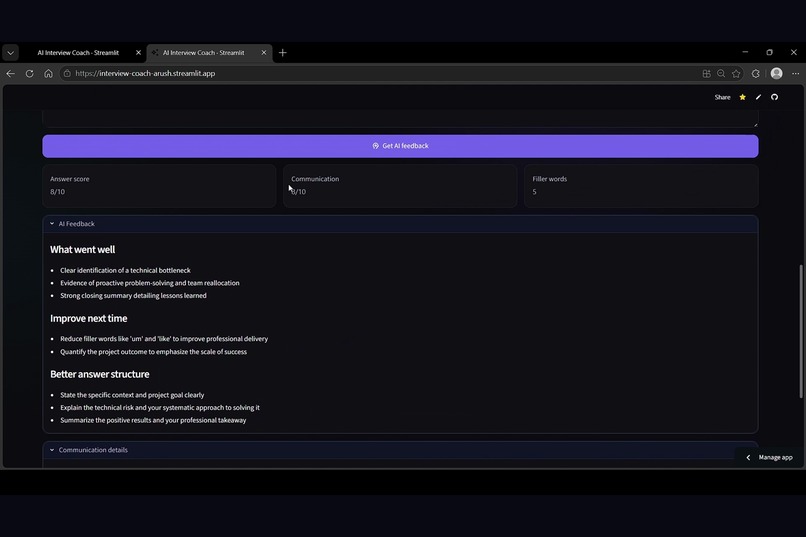Click the Answer score 8/10 metric

[x=159, y=186]
